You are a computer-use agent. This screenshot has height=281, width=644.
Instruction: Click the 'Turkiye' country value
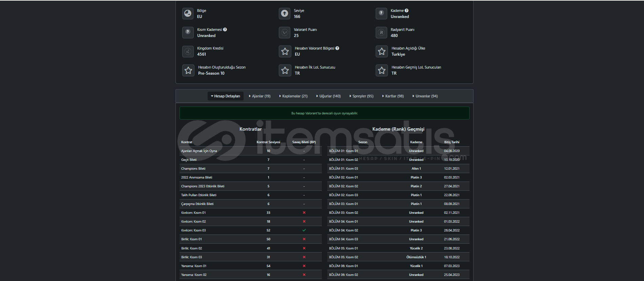(x=398, y=54)
